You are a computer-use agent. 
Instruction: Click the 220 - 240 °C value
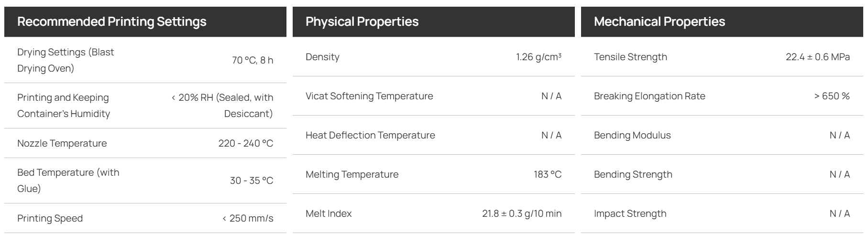246,143
